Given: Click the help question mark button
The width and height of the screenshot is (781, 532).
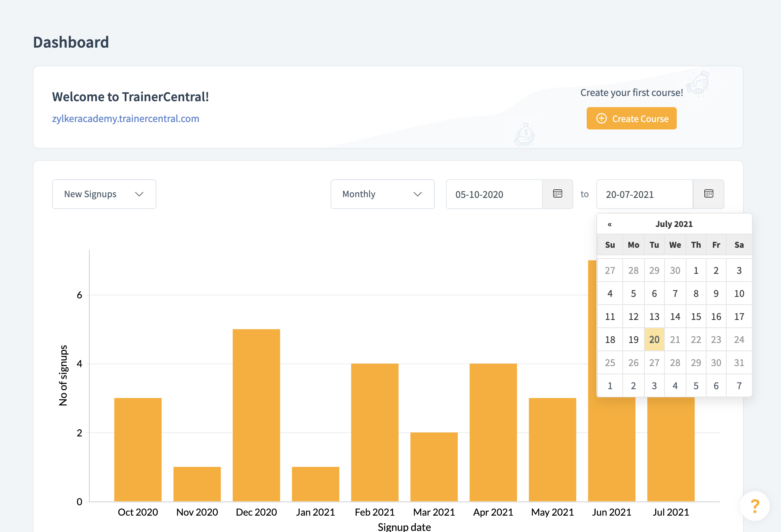Looking at the screenshot, I should tap(755, 506).
